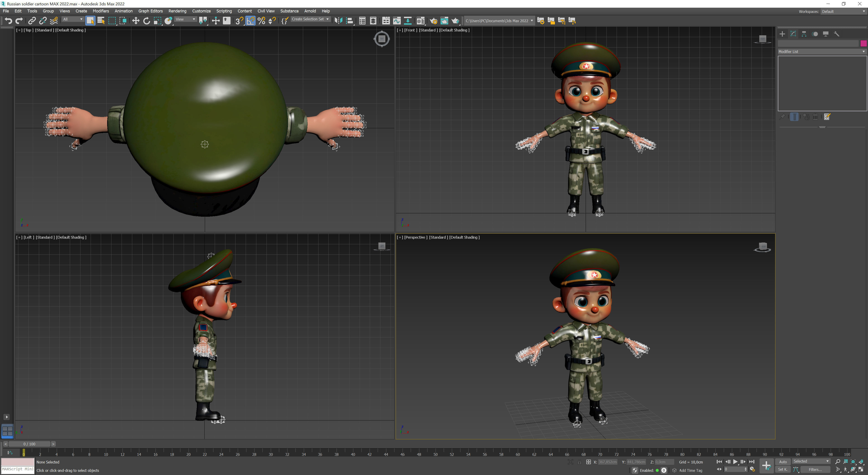Open the Workspaces Default dropdown

point(843,12)
